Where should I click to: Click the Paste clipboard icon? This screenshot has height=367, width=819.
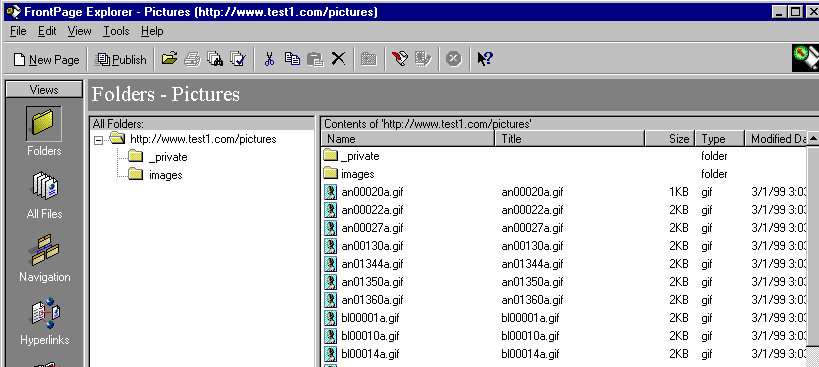click(315, 59)
